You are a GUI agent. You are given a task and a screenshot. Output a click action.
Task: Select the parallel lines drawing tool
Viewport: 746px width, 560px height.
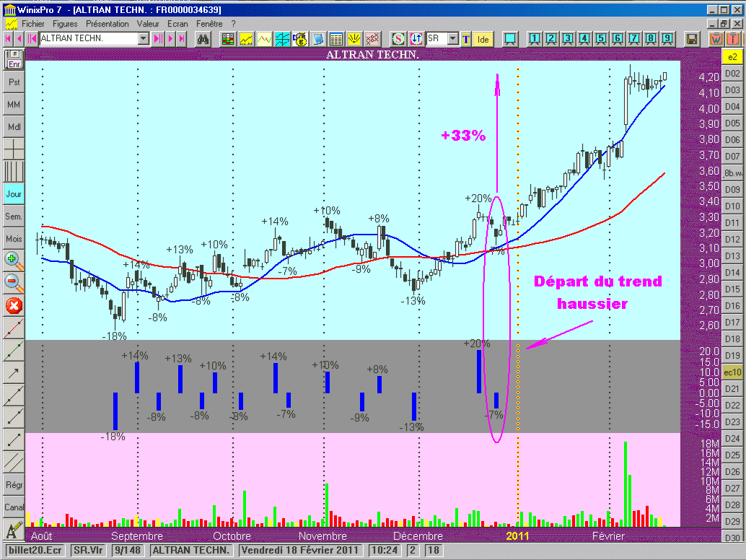pos(13,462)
